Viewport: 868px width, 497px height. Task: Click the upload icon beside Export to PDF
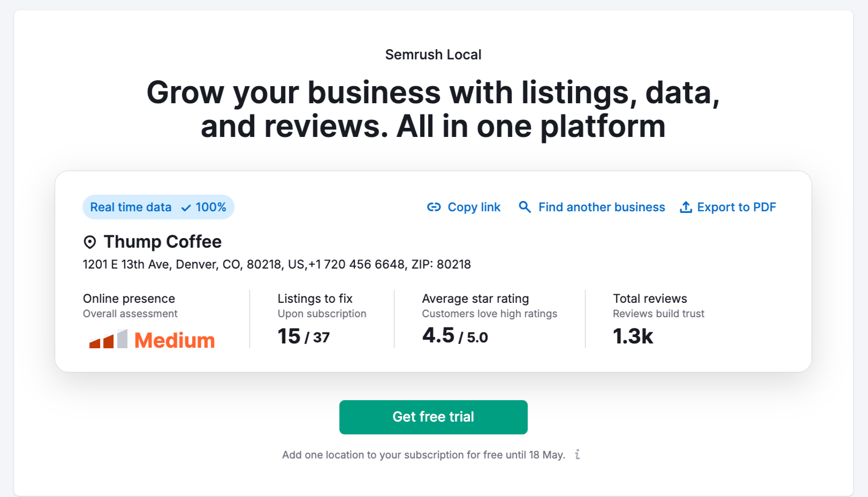tap(686, 207)
